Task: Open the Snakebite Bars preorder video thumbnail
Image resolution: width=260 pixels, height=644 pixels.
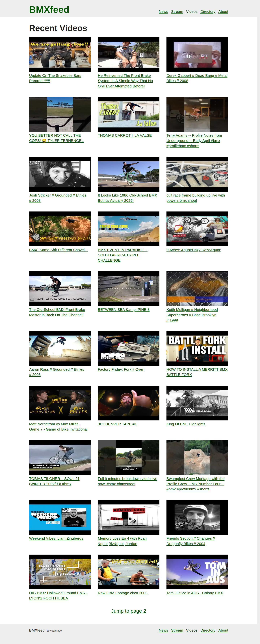Action: 60,54
